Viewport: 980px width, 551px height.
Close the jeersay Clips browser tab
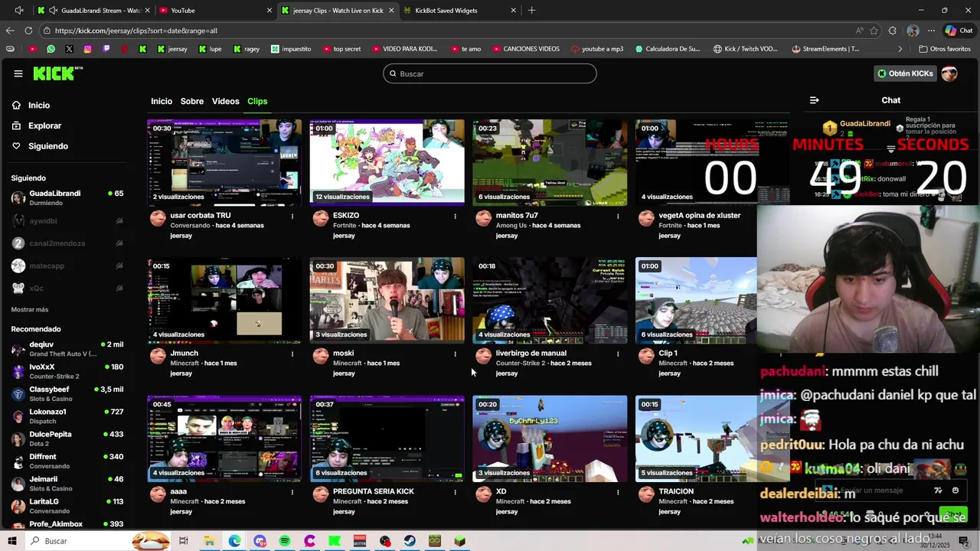[x=391, y=11]
